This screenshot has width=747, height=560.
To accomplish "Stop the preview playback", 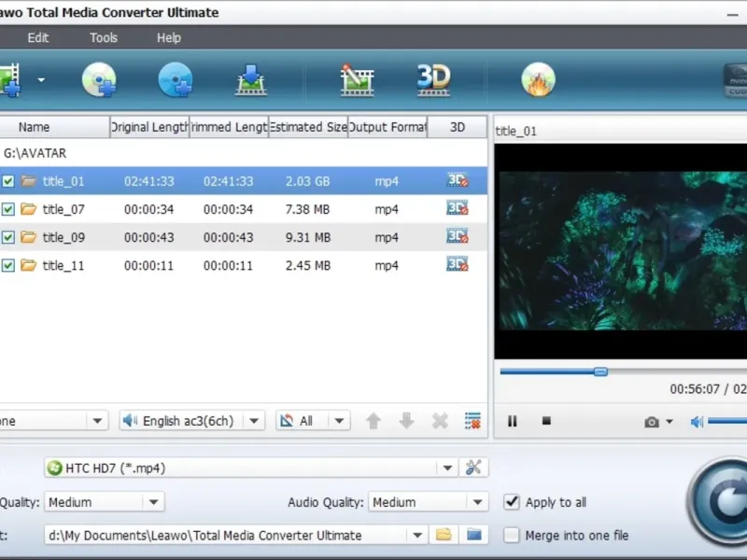I will [546, 421].
